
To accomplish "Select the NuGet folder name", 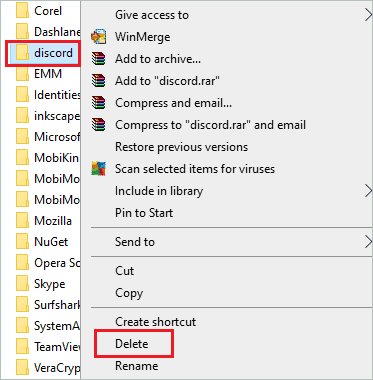I will click(51, 242).
